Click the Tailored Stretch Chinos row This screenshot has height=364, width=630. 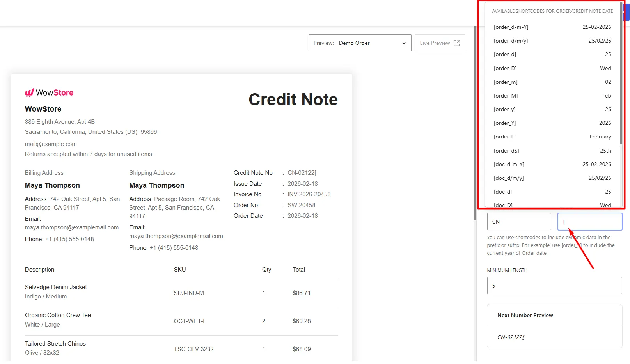click(x=181, y=348)
